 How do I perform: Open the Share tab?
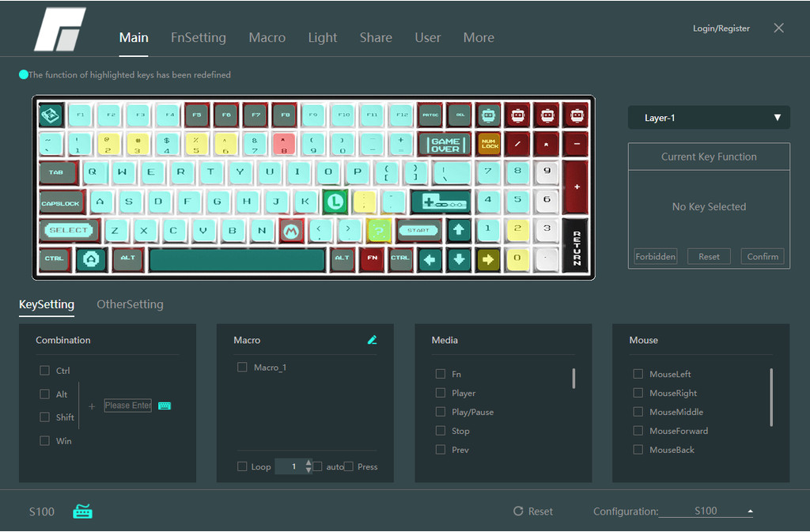tap(376, 37)
